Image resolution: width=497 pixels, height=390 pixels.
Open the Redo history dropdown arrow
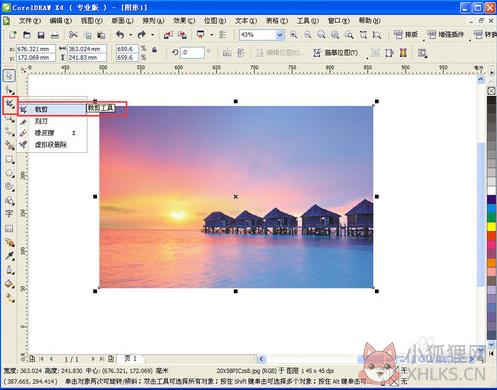[x=152, y=35]
